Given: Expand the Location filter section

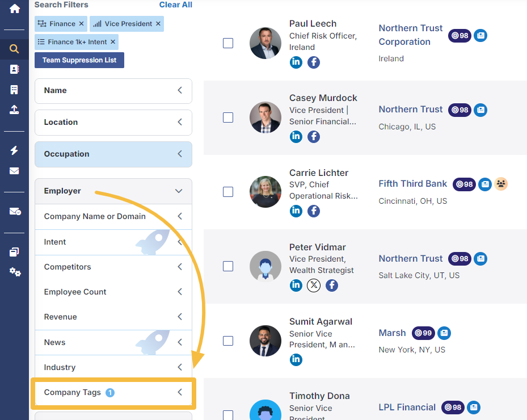Looking at the screenshot, I should (113, 123).
